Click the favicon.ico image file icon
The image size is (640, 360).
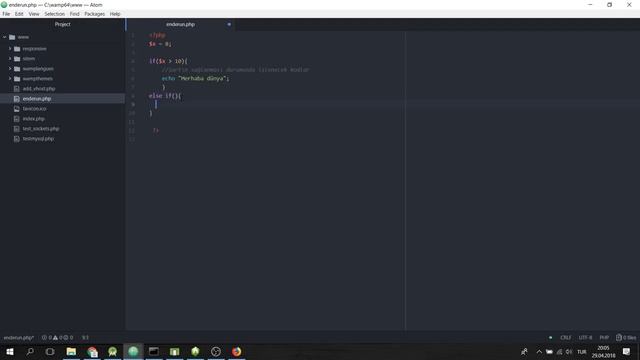(17, 109)
